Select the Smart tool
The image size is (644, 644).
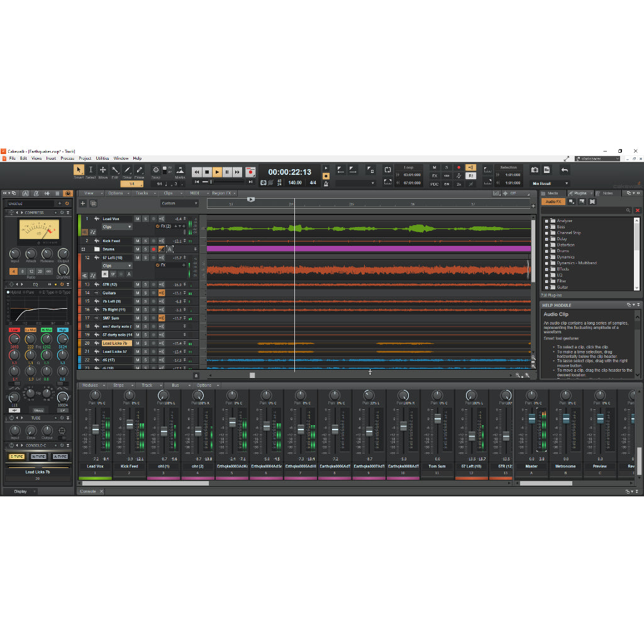pos(79,170)
